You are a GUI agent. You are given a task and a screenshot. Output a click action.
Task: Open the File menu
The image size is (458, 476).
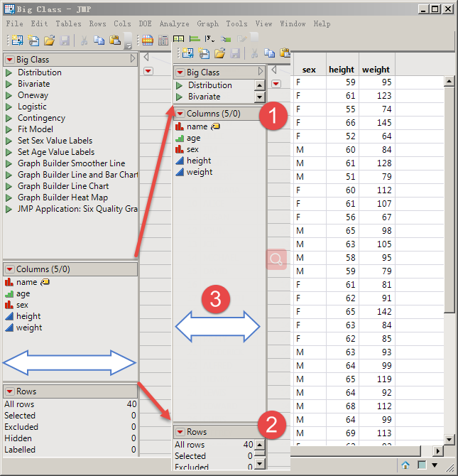[x=14, y=23]
